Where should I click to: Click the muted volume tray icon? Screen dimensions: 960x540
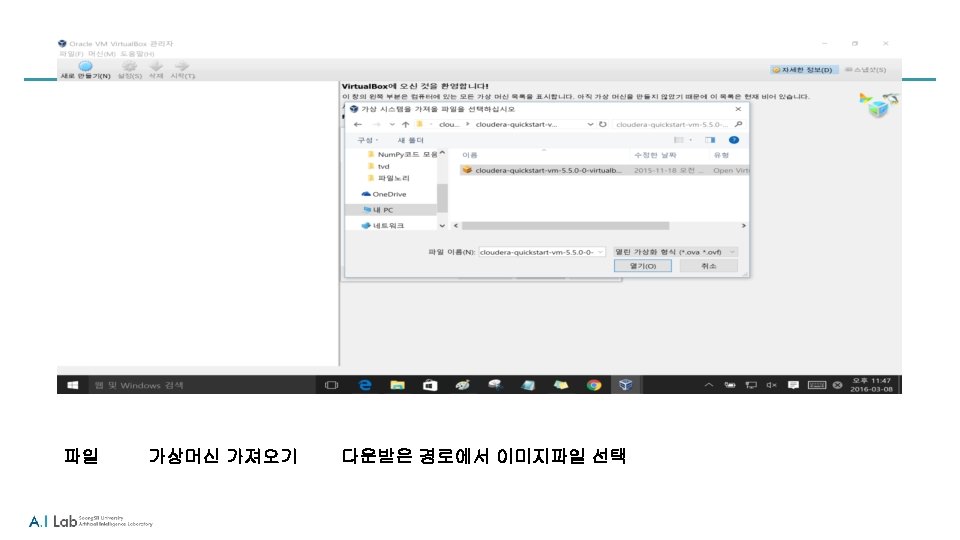(x=771, y=384)
